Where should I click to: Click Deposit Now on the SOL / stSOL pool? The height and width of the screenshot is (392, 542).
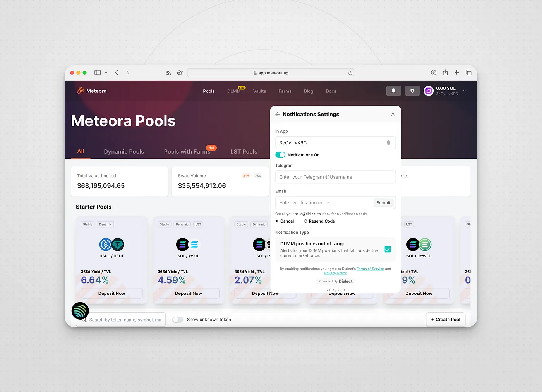(x=189, y=293)
